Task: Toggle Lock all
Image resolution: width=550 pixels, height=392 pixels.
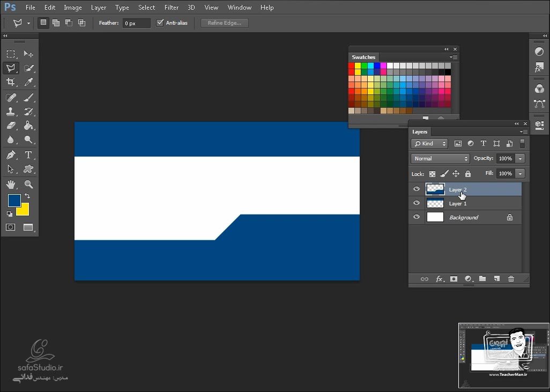Action: [x=467, y=174]
